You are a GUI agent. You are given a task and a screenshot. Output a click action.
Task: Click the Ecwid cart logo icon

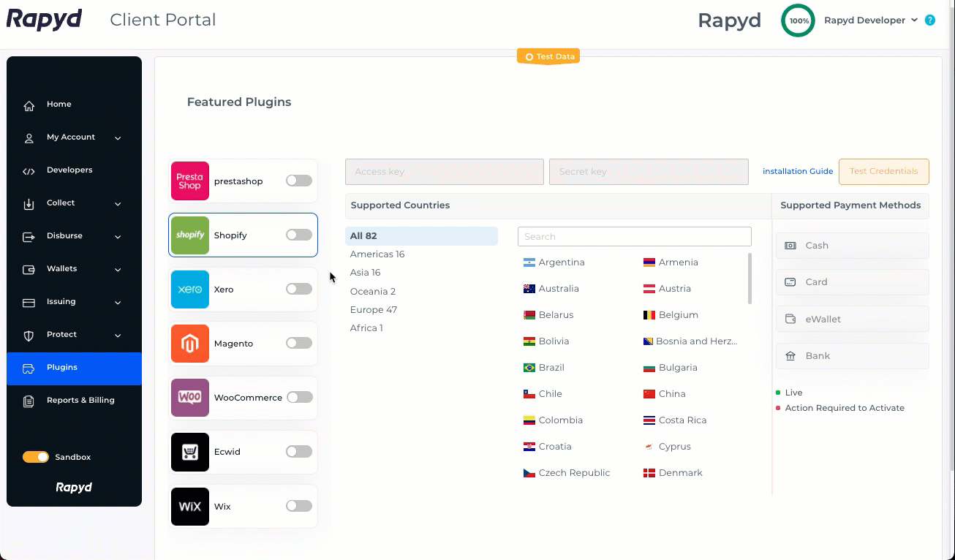pos(190,452)
